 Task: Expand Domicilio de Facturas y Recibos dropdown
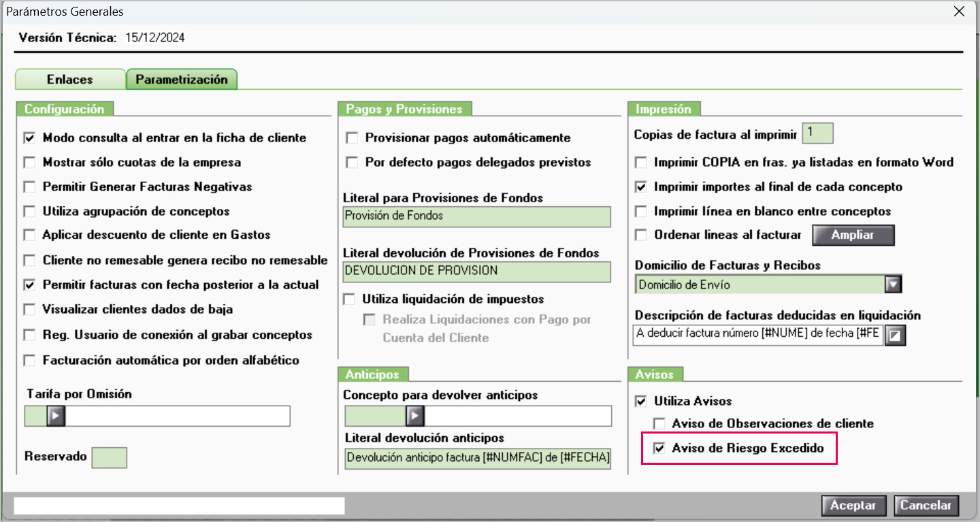tap(892, 284)
